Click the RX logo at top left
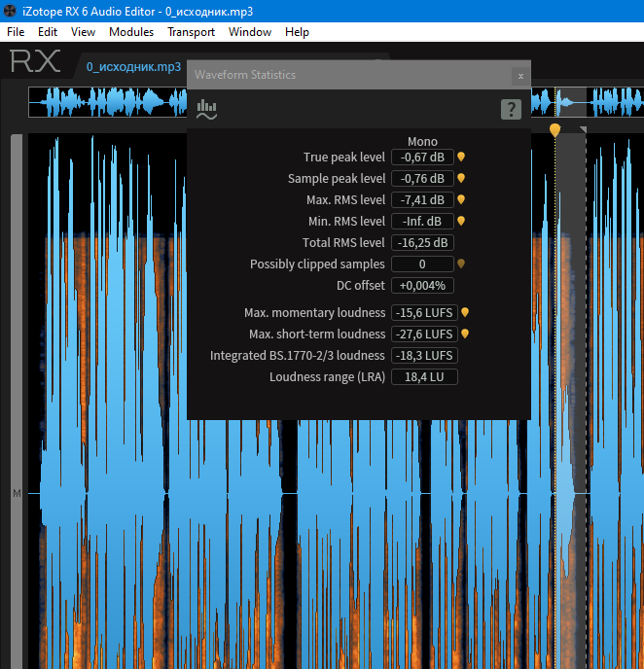Viewport: 644px width, 669px height. pos(35,61)
